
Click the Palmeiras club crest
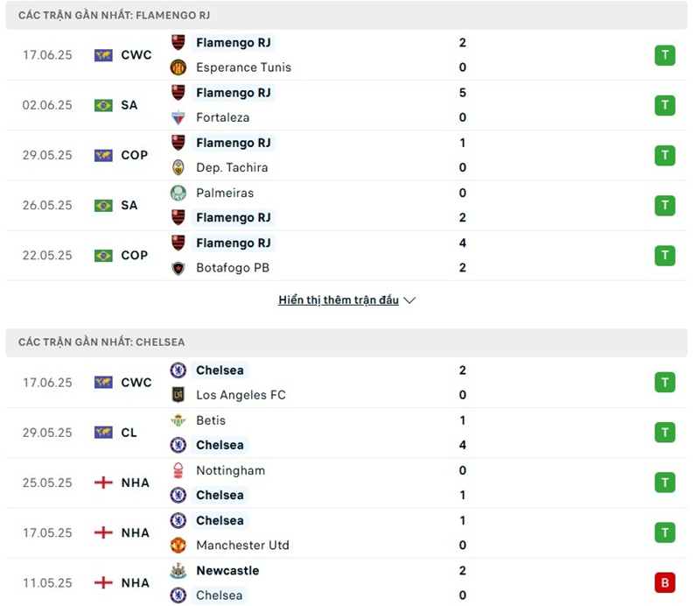(x=178, y=193)
